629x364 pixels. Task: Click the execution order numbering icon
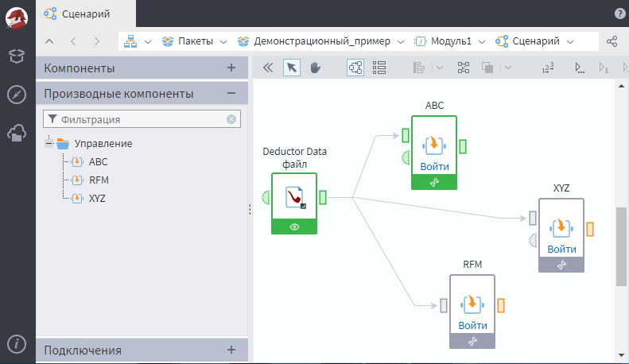pos(548,68)
